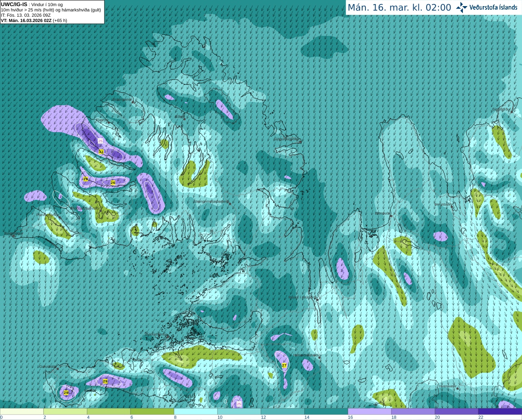Image resolution: width=522 pixels, height=420 pixels.
Task: Pick the 10–12 m/s light teal legend swatch
Action: pos(239,411)
